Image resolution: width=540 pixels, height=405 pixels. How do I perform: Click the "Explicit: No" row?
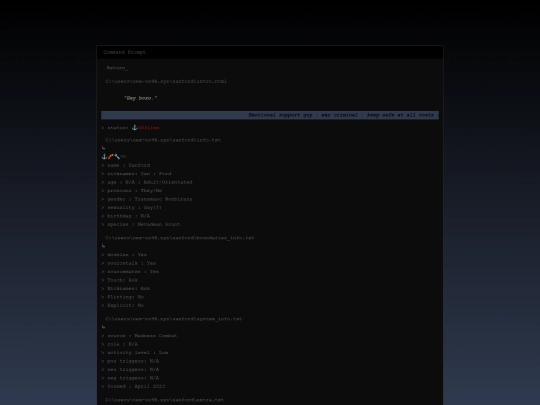(123, 305)
